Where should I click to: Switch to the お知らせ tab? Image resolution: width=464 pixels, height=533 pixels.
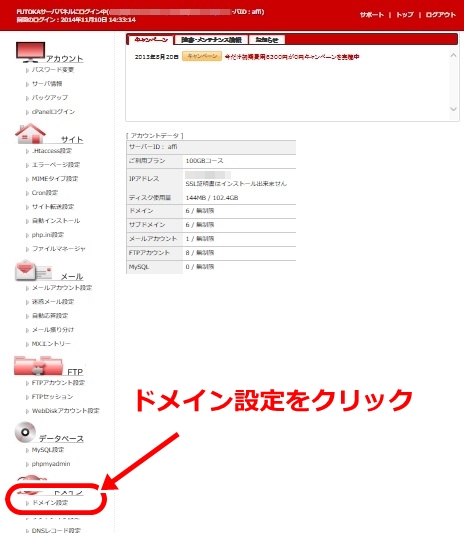pyautogui.click(x=267, y=40)
